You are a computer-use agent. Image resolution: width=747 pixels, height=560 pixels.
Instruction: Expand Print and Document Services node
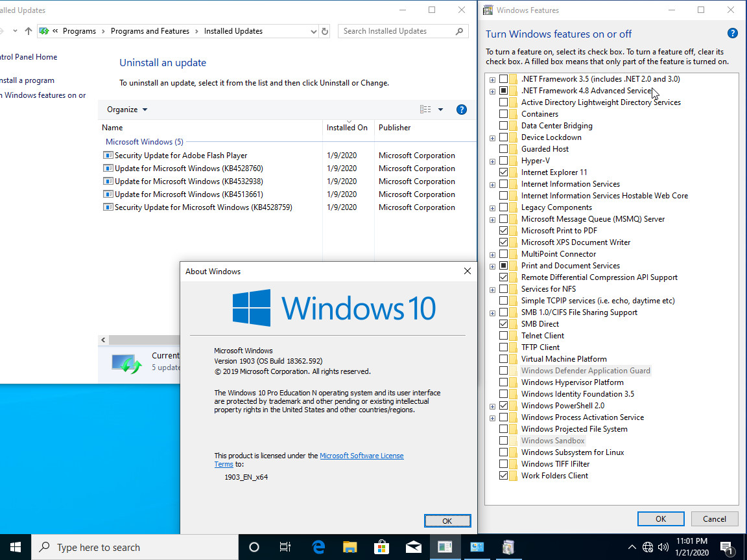point(493,266)
